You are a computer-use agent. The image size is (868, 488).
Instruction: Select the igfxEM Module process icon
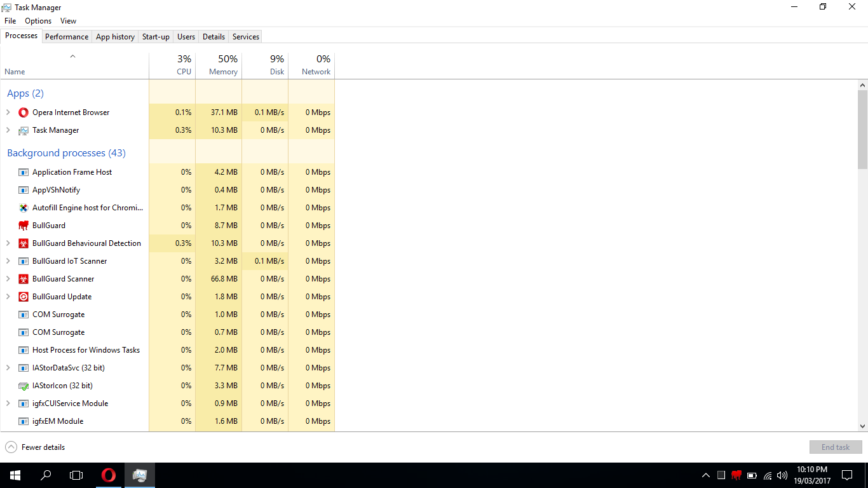click(x=24, y=421)
